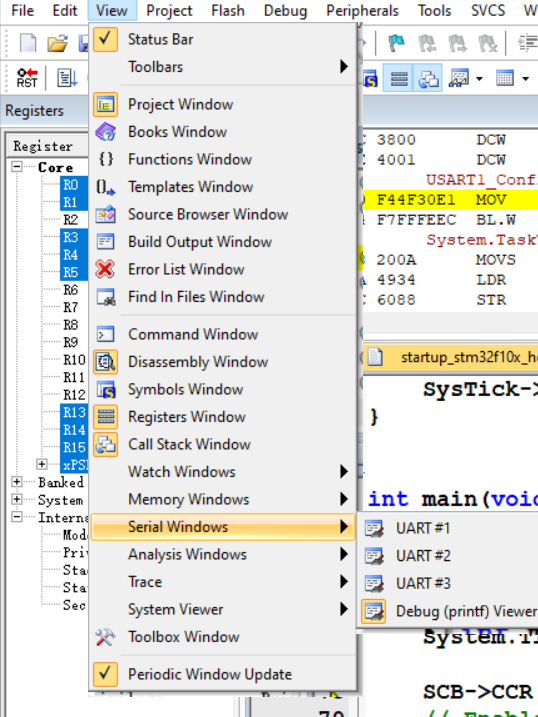Screen dimensions: 538x717
Task: Open the Analysis Windows submenu
Action: (223, 554)
